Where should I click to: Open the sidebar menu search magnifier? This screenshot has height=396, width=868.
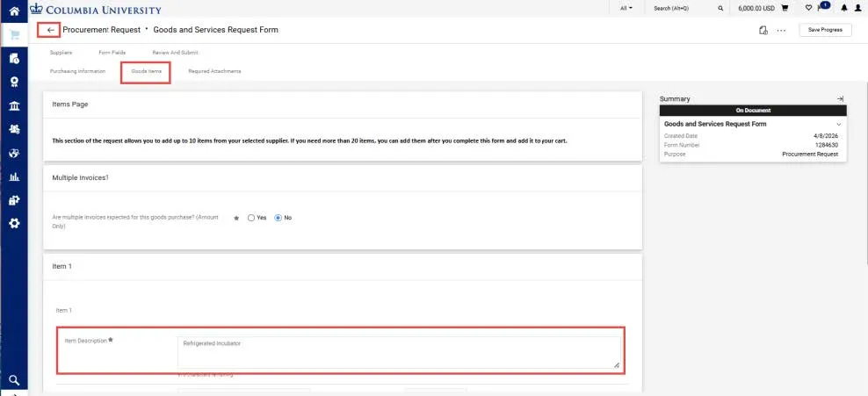pos(14,380)
